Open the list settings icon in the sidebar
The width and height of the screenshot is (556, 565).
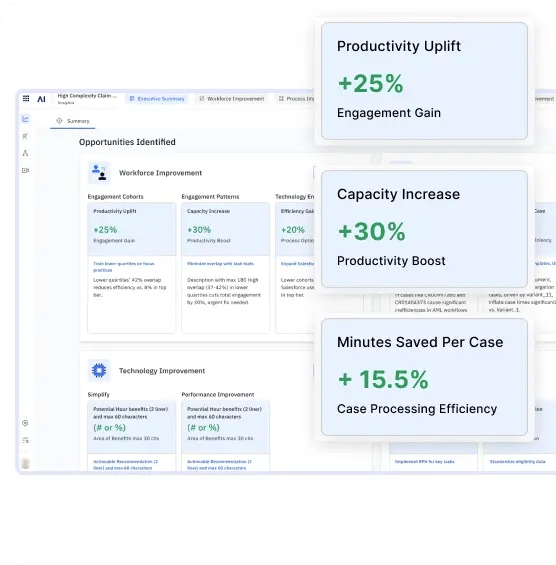click(25, 440)
